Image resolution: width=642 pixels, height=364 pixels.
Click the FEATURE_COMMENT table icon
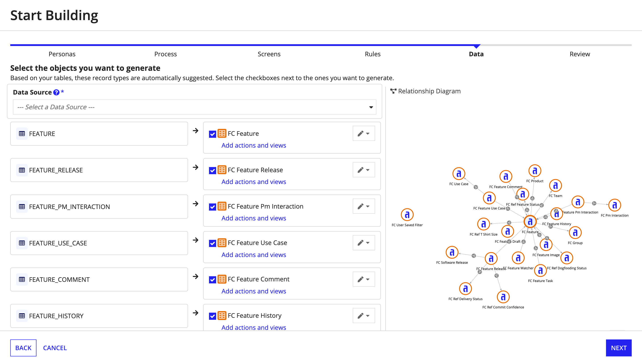click(x=22, y=280)
